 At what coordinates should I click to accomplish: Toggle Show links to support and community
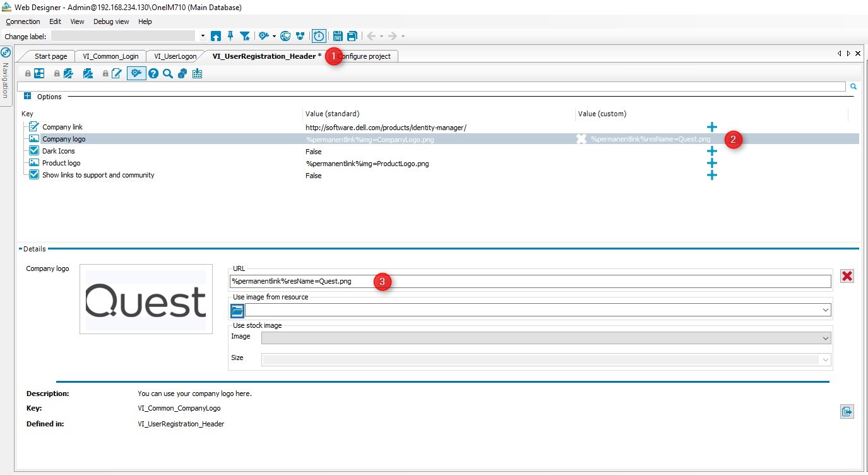pos(34,175)
